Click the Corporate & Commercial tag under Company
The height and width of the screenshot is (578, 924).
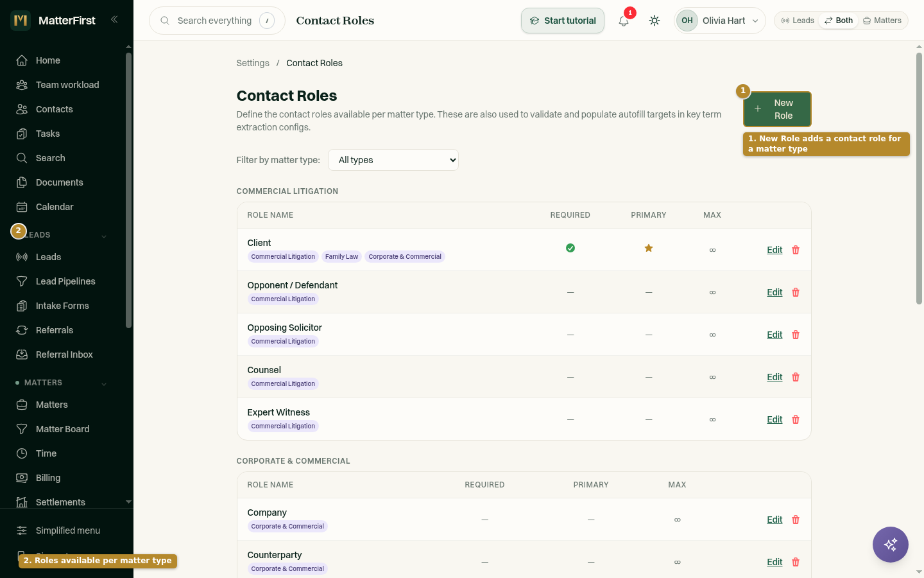(x=287, y=526)
